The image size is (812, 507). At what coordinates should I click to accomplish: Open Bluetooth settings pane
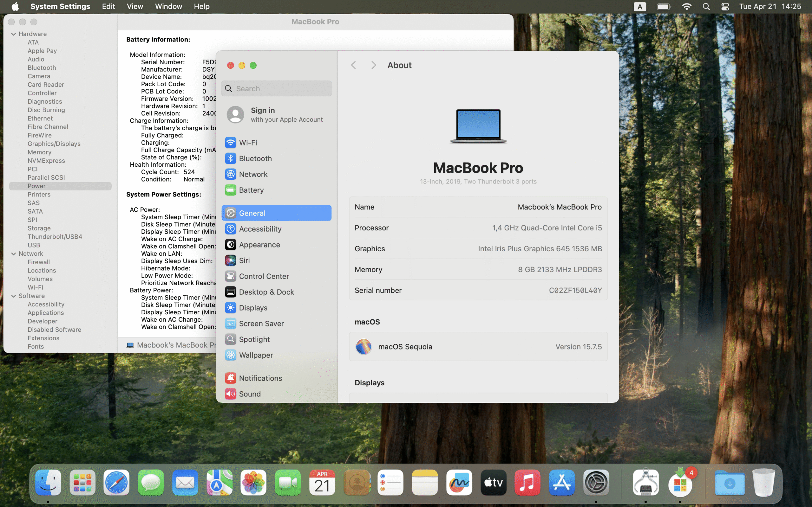pyautogui.click(x=255, y=158)
